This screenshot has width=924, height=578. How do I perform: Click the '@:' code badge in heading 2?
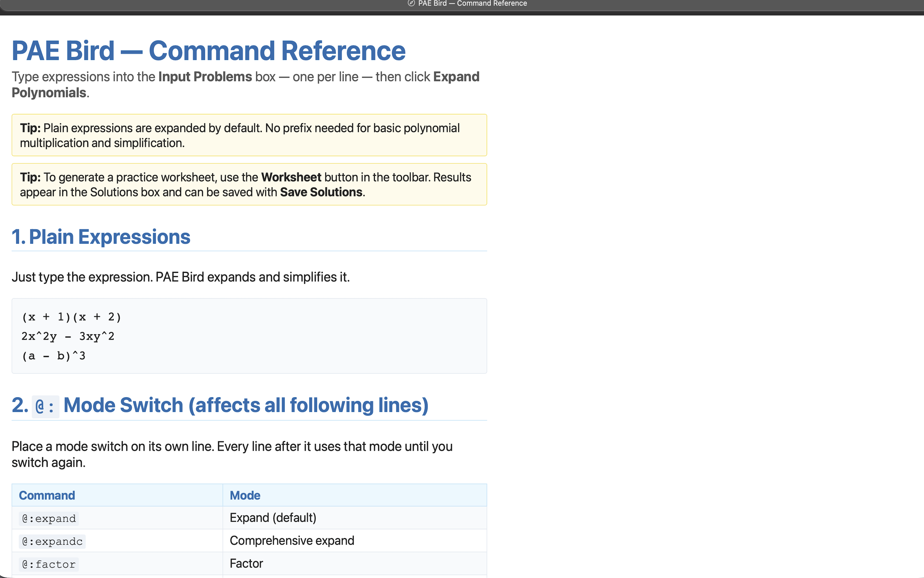click(46, 406)
